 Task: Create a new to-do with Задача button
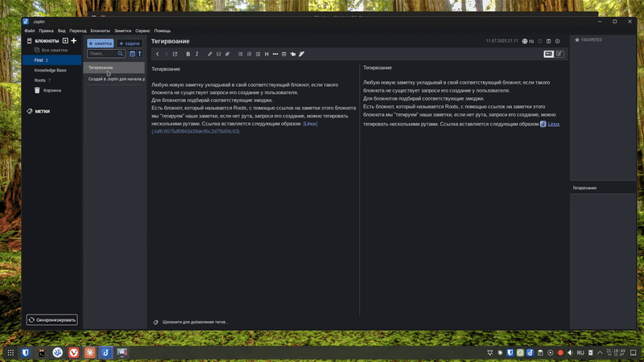point(130,43)
